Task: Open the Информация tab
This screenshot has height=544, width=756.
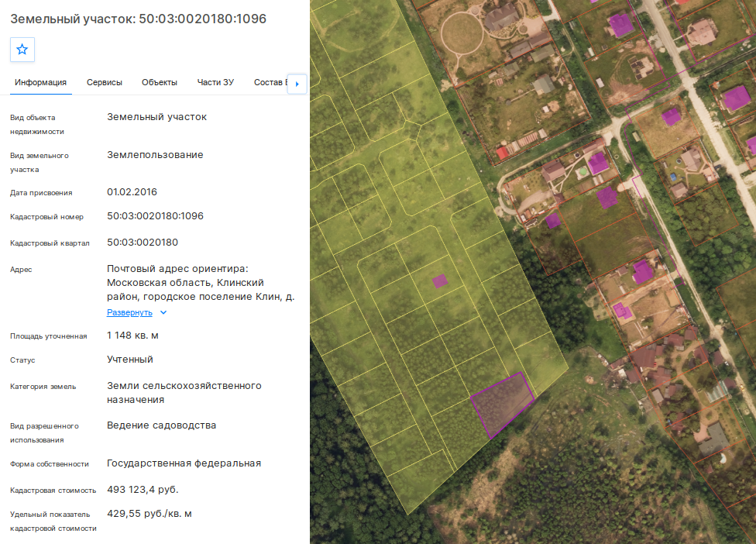Action: click(40, 82)
